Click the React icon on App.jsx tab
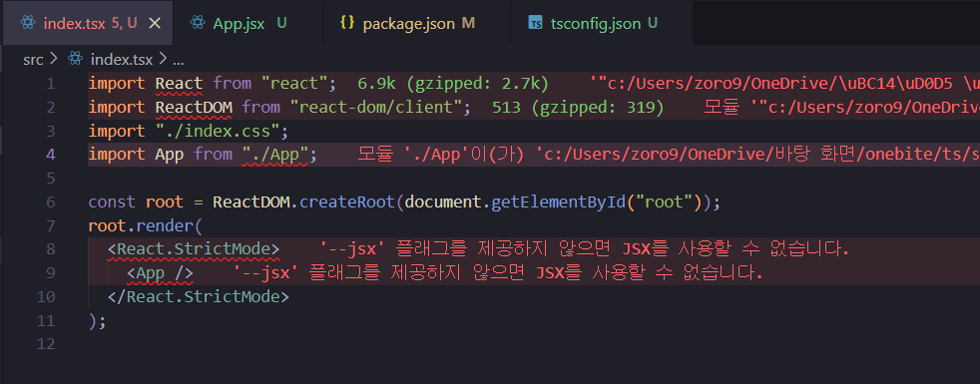 coord(198,23)
